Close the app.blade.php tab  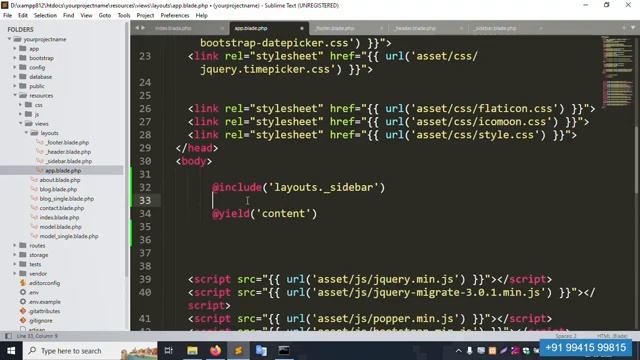pyautogui.click(x=302, y=28)
